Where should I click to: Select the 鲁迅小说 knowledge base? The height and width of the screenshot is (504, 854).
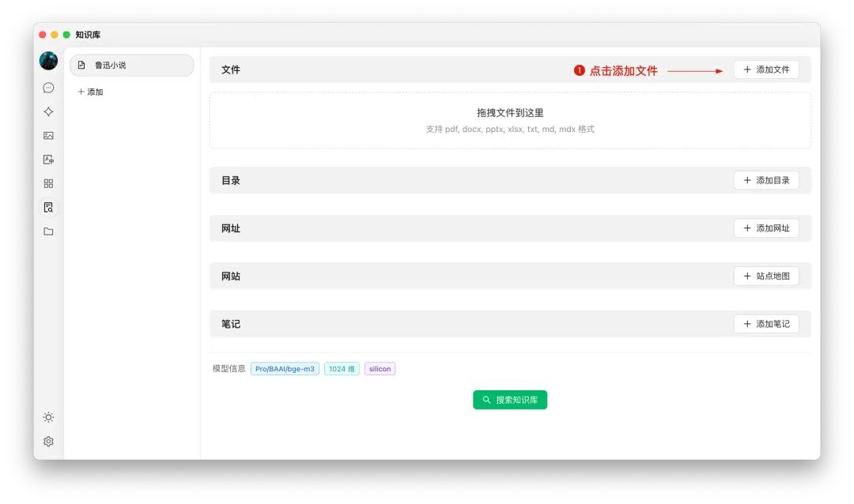132,66
